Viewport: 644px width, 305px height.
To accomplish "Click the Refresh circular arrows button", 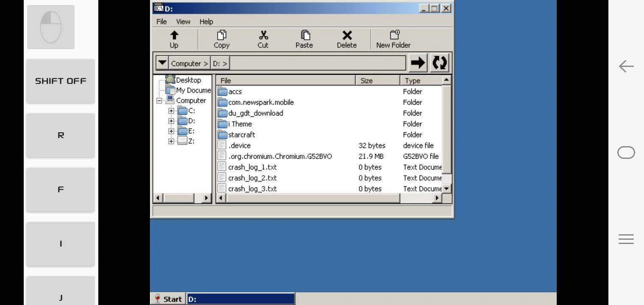I will click(x=440, y=63).
